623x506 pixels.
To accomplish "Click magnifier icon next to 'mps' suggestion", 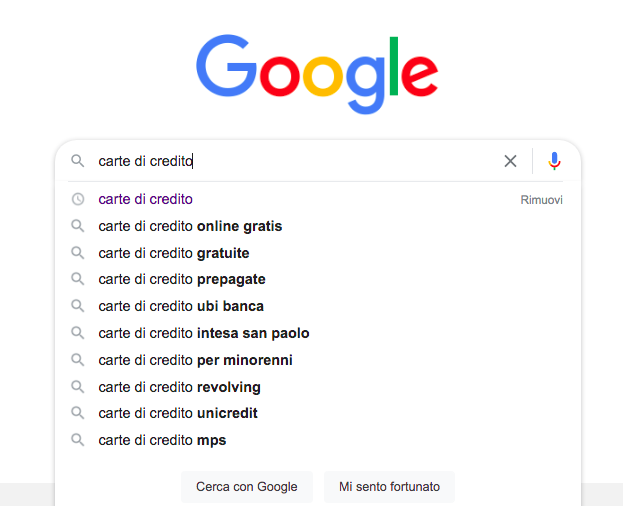I will (77, 440).
